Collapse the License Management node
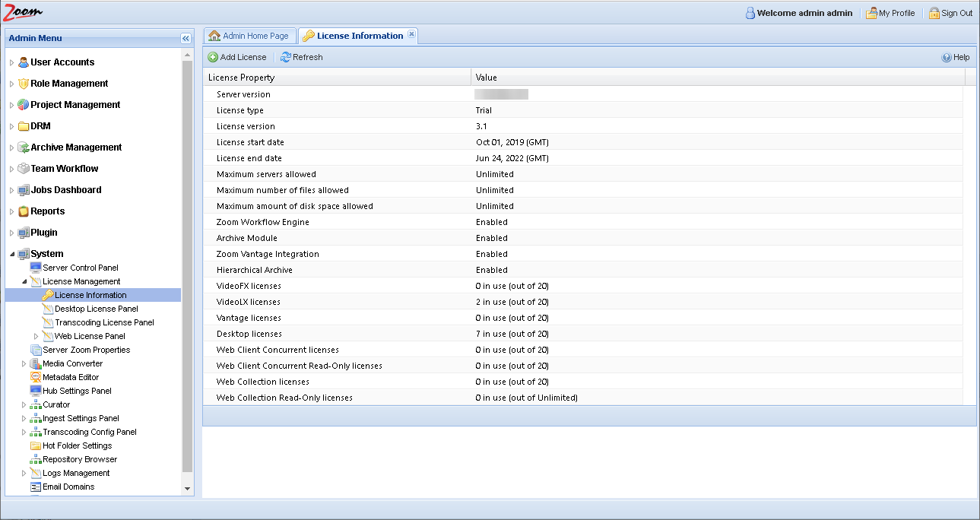Image resolution: width=980 pixels, height=520 pixels. tap(24, 281)
